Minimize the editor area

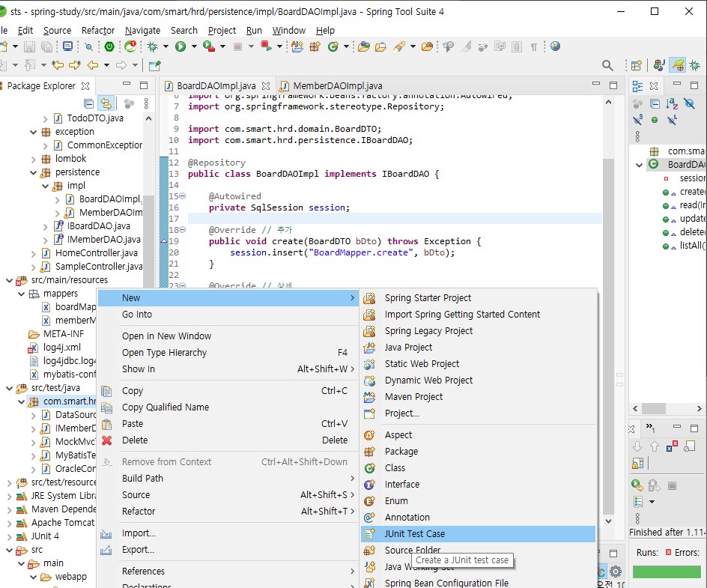596,85
